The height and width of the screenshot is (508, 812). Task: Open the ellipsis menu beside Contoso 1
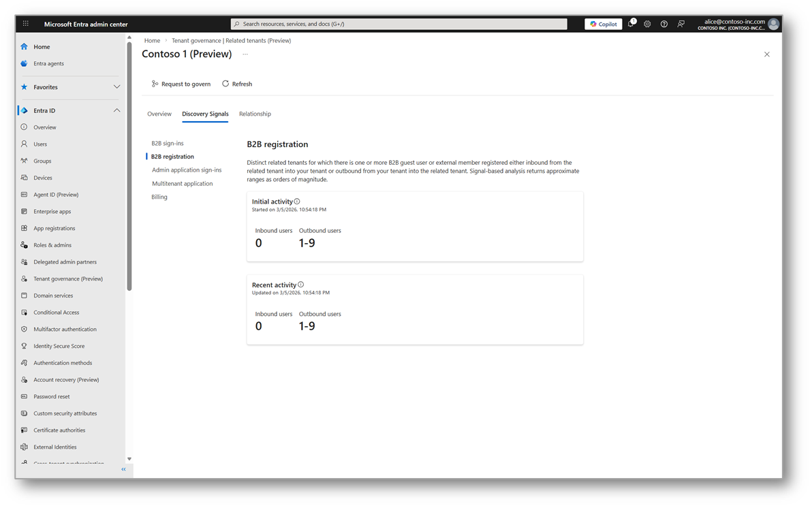coord(245,54)
